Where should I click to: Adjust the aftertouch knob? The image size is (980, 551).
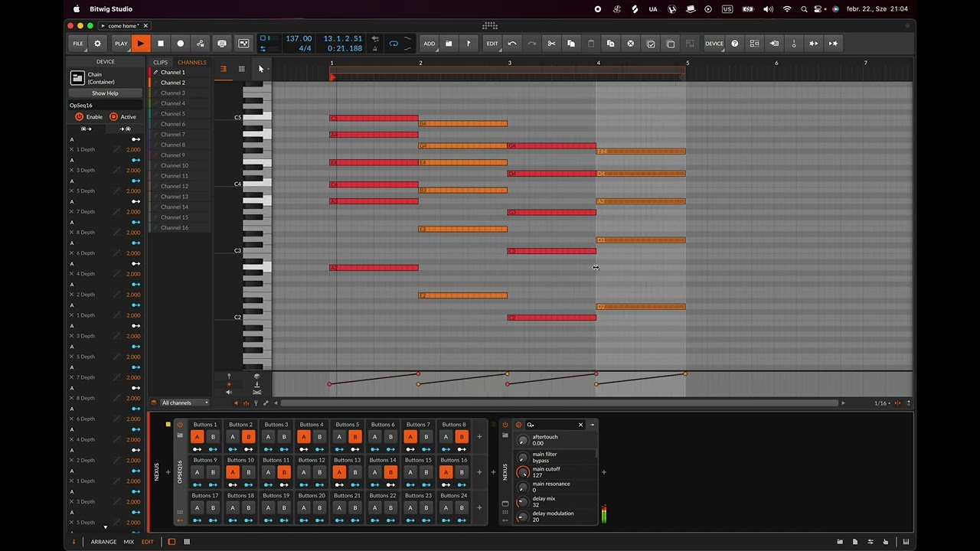[523, 440]
